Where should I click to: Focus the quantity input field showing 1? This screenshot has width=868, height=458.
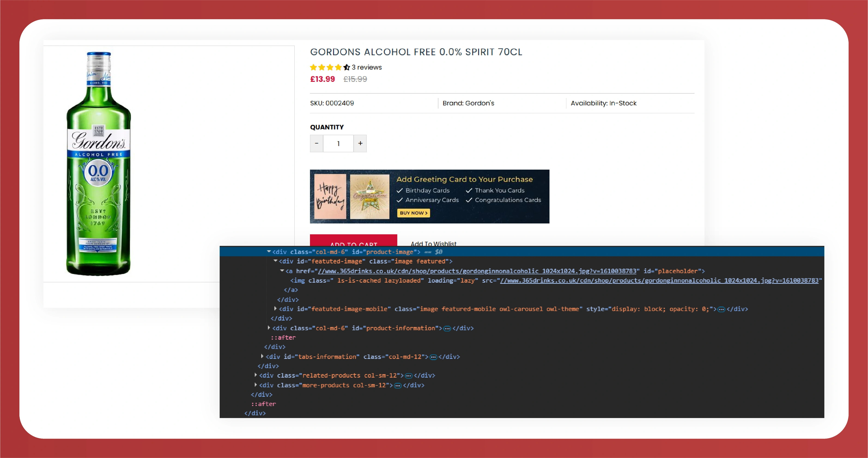pos(338,144)
